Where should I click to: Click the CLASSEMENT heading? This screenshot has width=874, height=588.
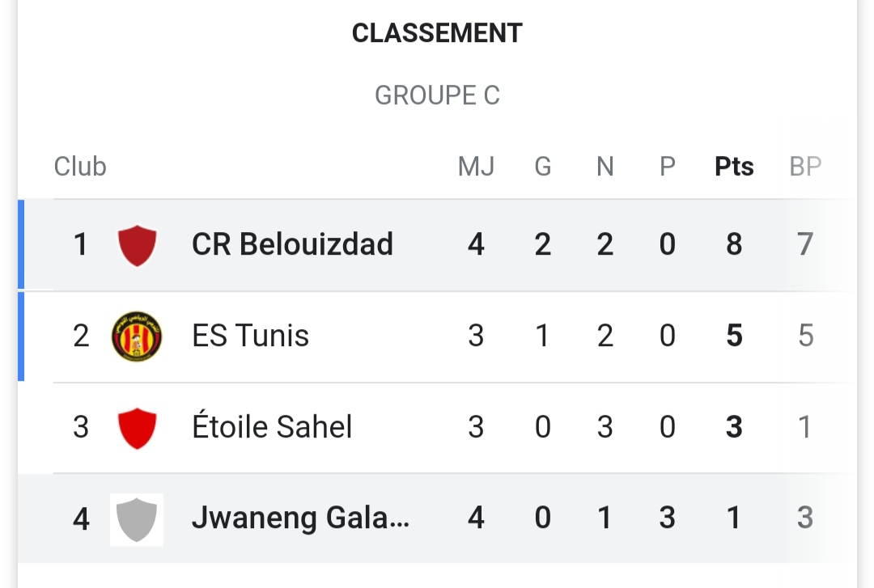(x=437, y=33)
